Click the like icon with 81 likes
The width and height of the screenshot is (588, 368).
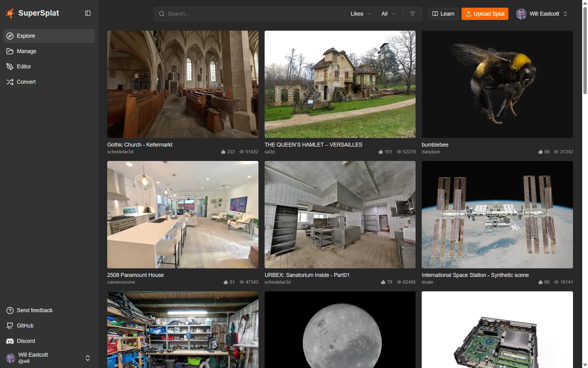pos(226,282)
